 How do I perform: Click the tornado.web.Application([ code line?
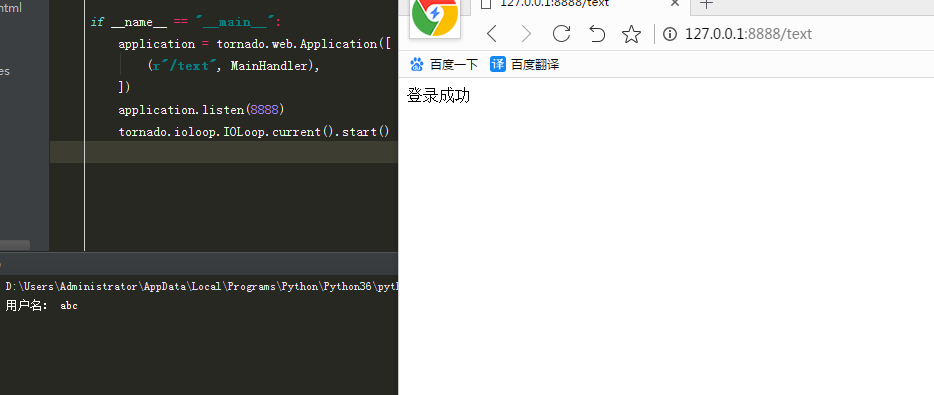tap(255, 44)
